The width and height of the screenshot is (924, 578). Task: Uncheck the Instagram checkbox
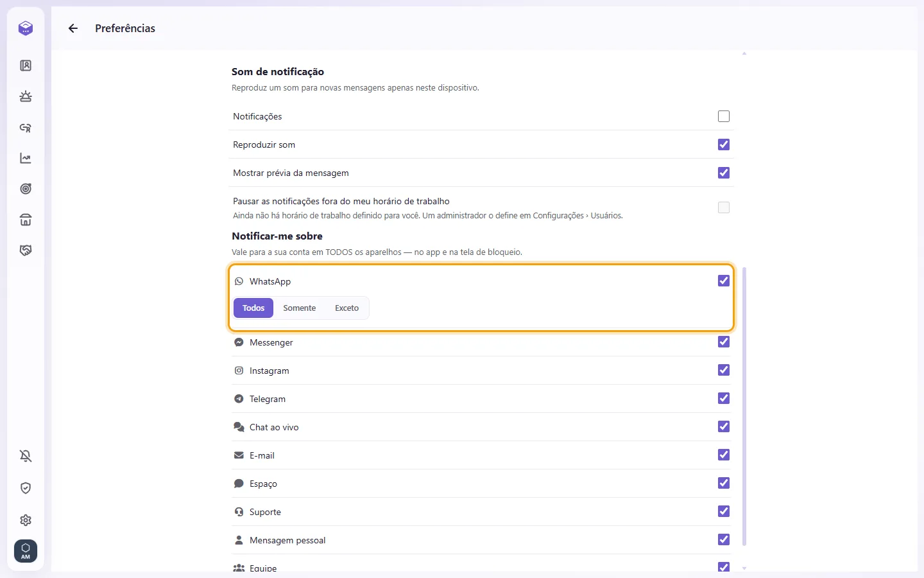pos(724,370)
